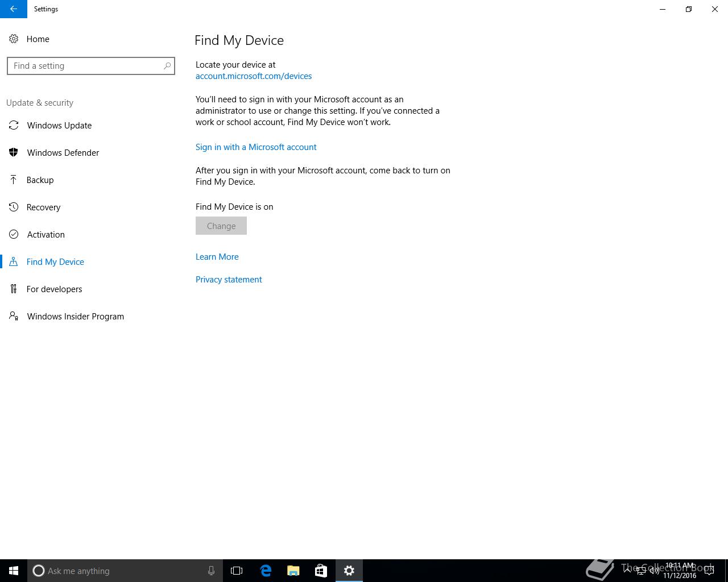Open the Learn More link
728x582 pixels.
[217, 257]
